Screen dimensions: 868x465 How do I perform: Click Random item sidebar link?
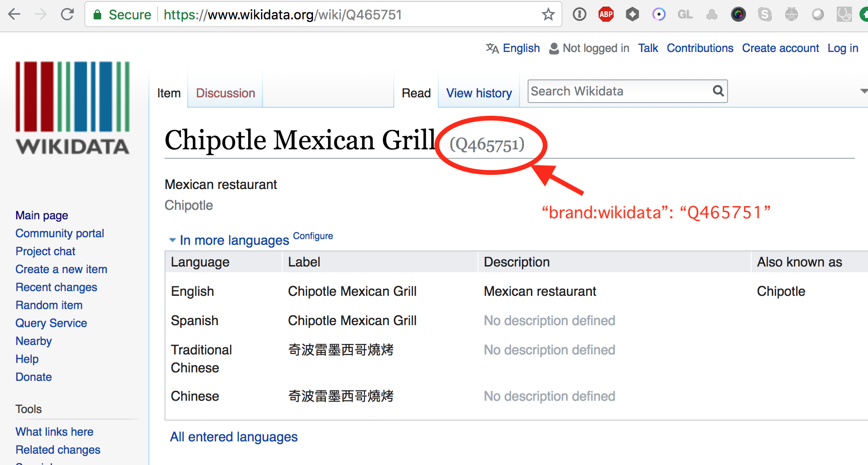click(x=49, y=305)
